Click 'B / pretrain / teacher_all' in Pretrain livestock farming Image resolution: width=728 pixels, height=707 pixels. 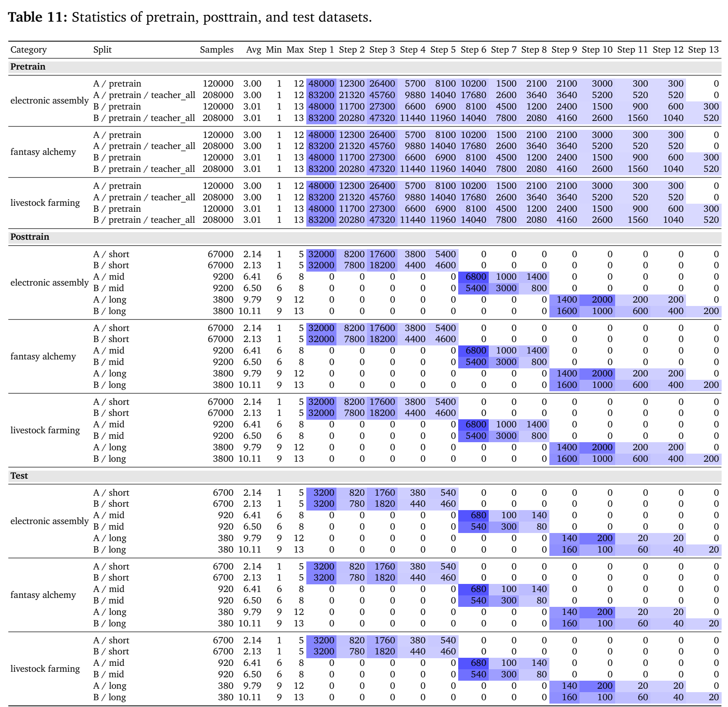(144, 220)
